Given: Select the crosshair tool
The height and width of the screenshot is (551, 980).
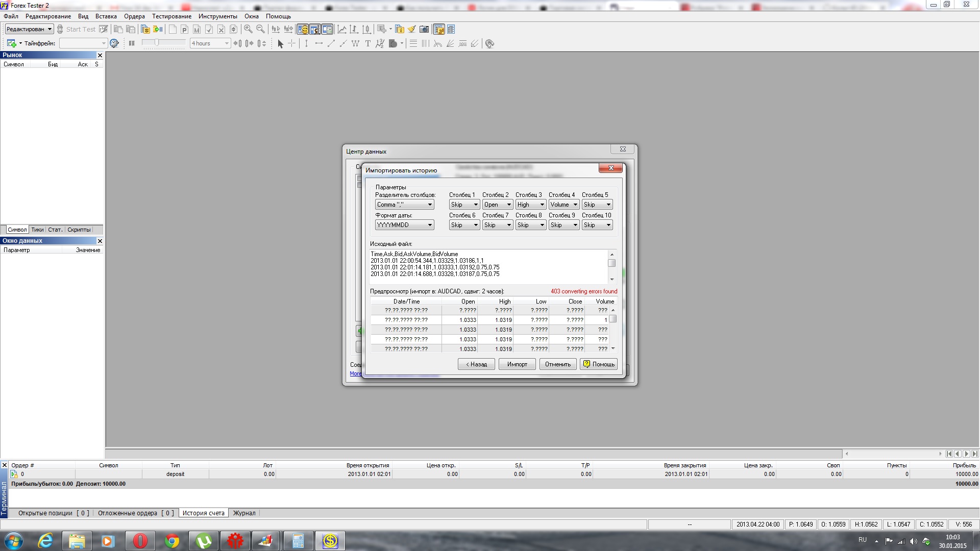Looking at the screenshot, I should (x=292, y=44).
